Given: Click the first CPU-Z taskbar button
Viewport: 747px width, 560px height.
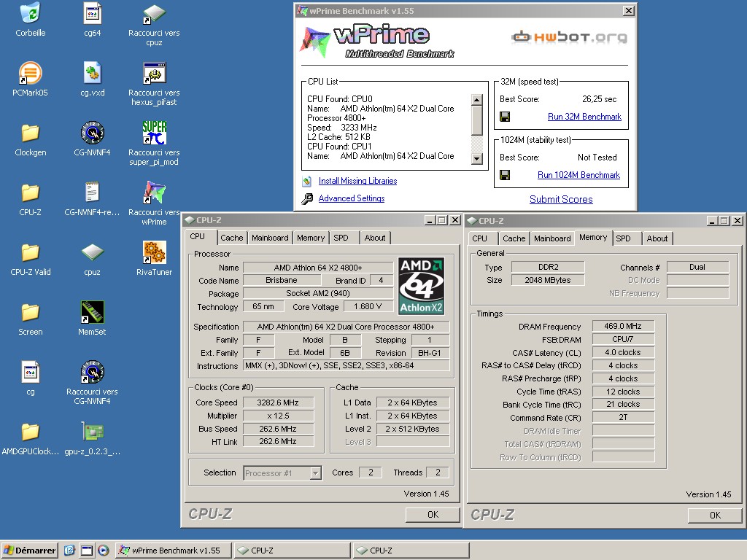Looking at the screenshot, I should click(x=292, y=551).
